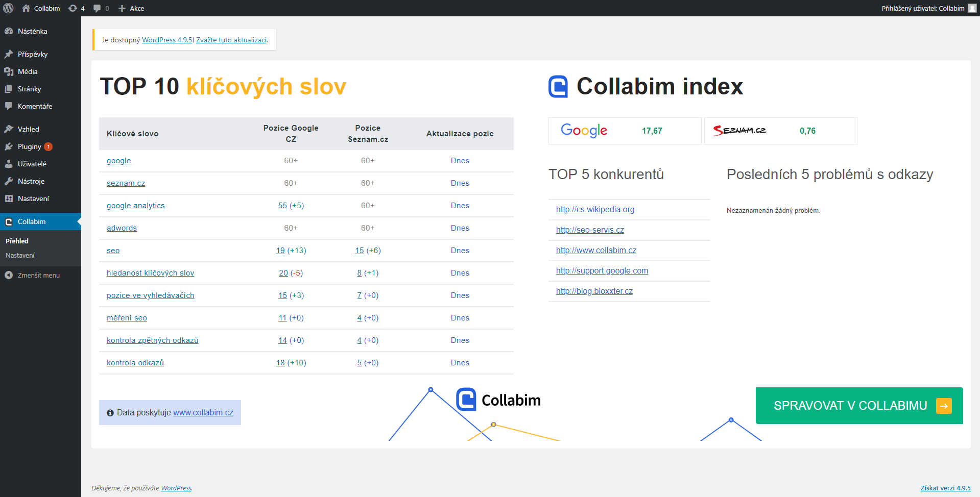Click the Získat verzi 4.9.5 link
The width and height of the screenshot is (980, 497).
tap(945, 488)
